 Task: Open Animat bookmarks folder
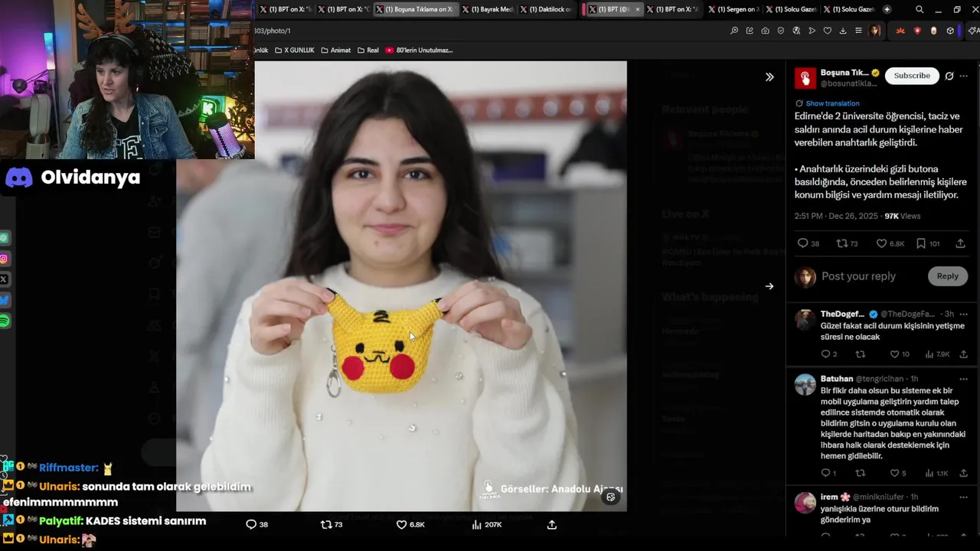pos(335,50)
